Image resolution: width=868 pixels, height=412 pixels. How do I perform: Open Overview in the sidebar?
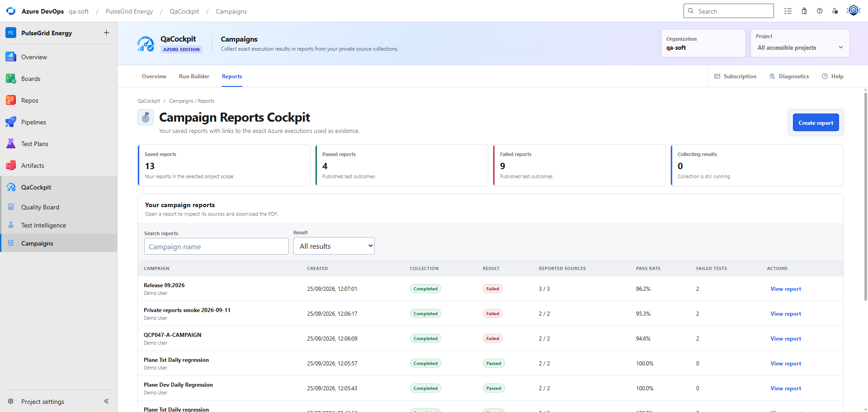(x=59, y=57)
